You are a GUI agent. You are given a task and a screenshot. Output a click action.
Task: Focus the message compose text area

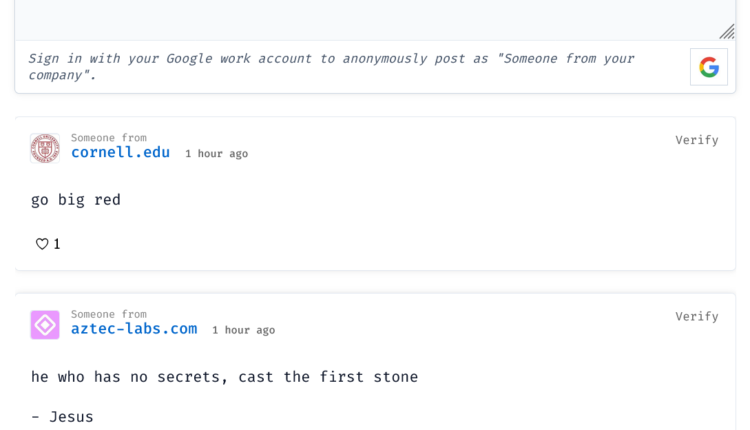tap(370, 15)
